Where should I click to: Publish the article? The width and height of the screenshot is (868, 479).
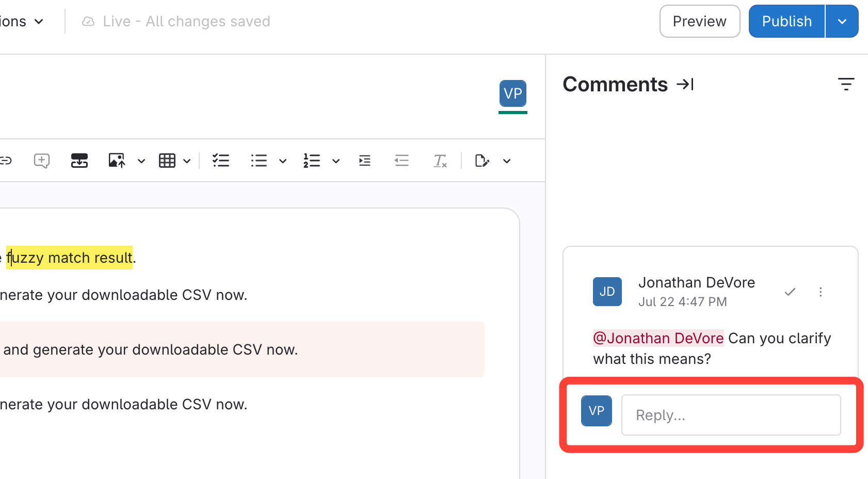point(786,21)
